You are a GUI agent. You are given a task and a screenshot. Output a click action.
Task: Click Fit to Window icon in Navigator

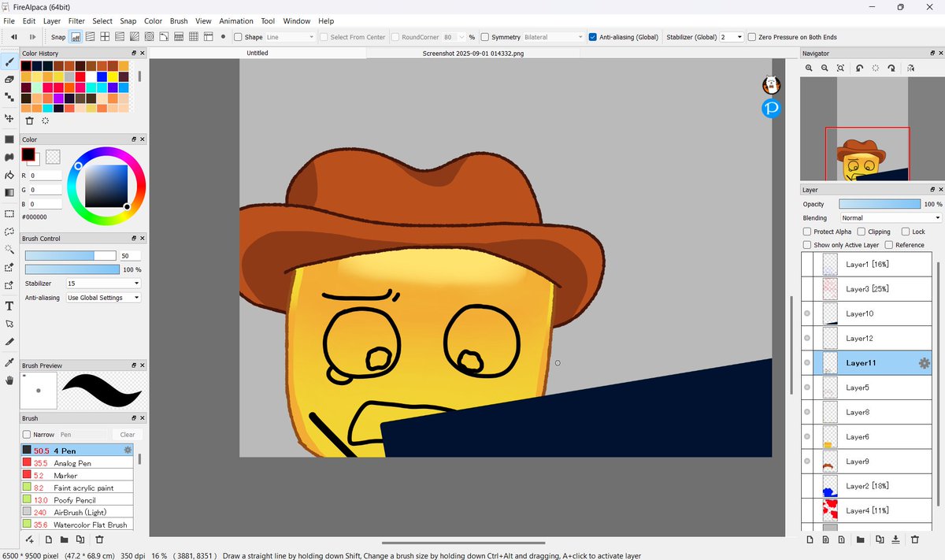[x=842, y=69]
